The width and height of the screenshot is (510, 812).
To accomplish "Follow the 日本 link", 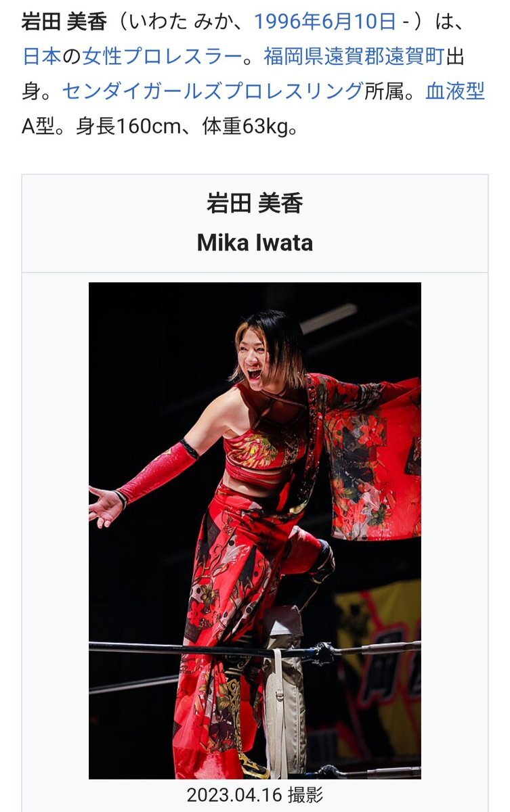I will (41, 56).
